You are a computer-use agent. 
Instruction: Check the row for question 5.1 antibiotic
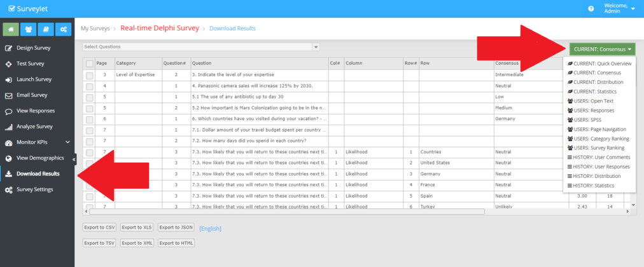point(89,97)
